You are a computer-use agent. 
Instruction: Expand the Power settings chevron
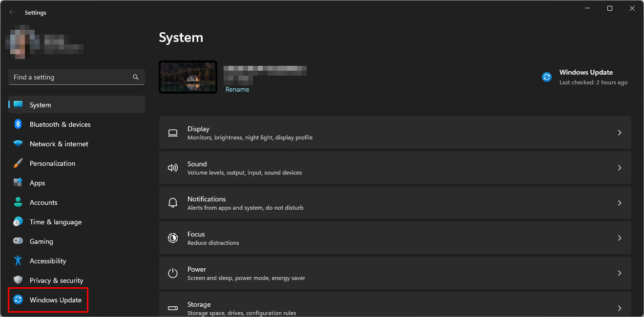[x=619, y=273]
